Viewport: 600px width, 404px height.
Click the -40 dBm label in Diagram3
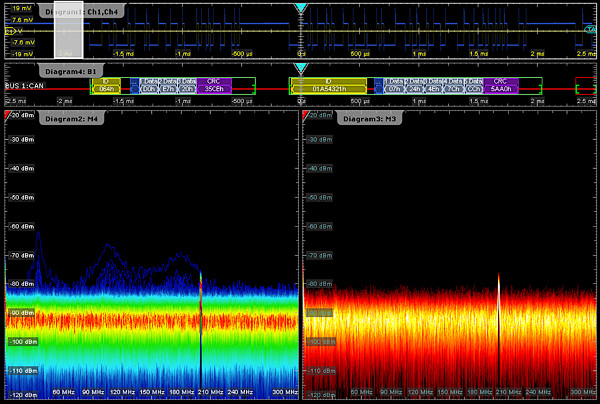(x=320, y=168)
